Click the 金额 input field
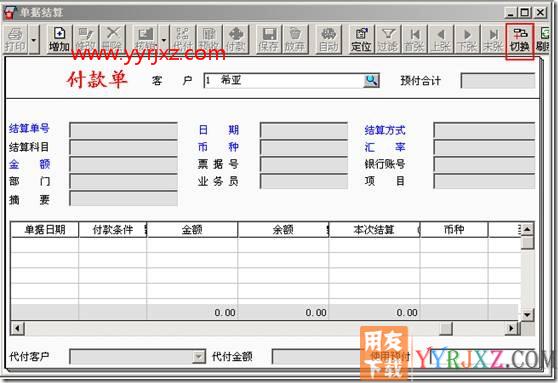This screenshot has width=558, height=383. (123, 164)
